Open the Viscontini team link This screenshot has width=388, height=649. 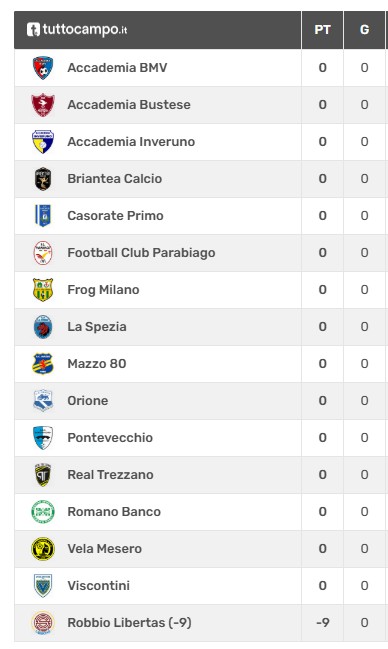(99, 586)
